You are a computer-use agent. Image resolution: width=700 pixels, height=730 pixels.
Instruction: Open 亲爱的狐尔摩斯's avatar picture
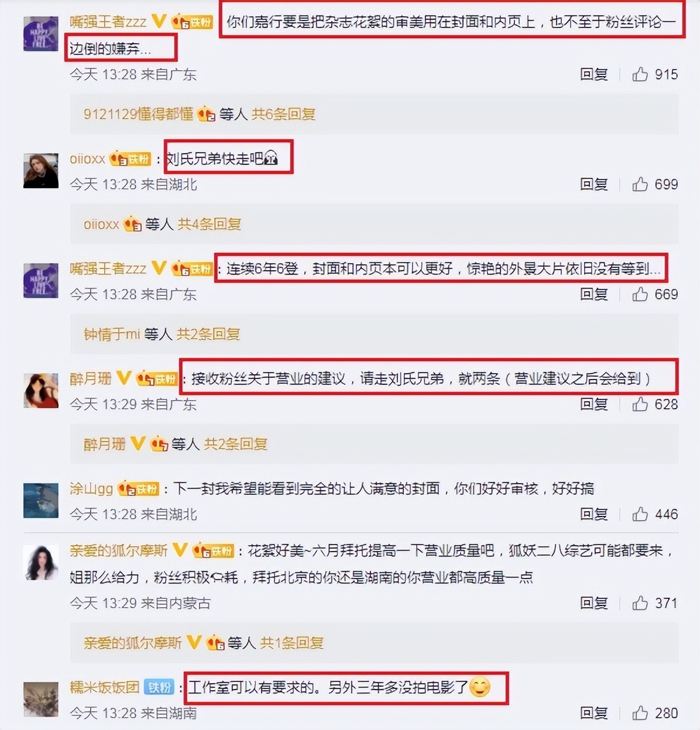point(41,562)
